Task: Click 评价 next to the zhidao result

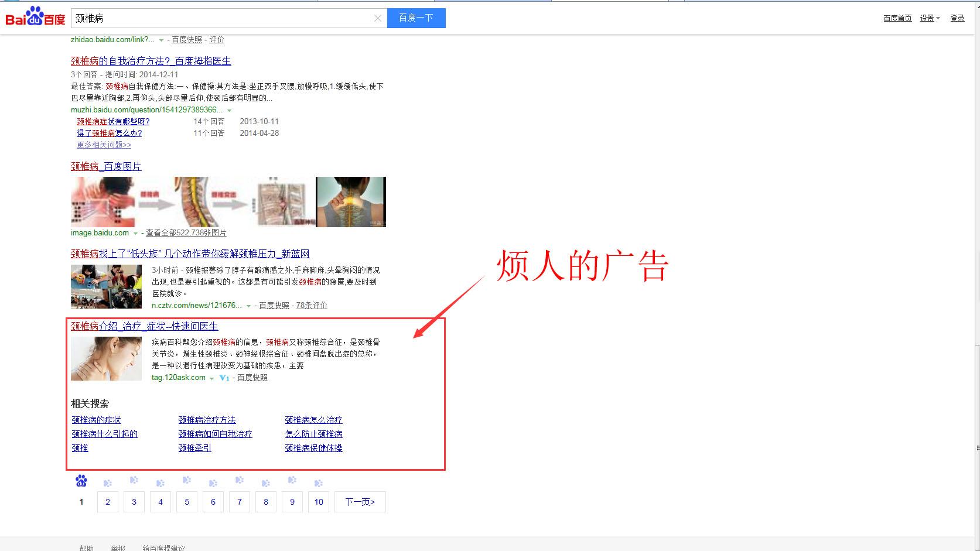Action: pyautogui.click(x=217, y=40)
